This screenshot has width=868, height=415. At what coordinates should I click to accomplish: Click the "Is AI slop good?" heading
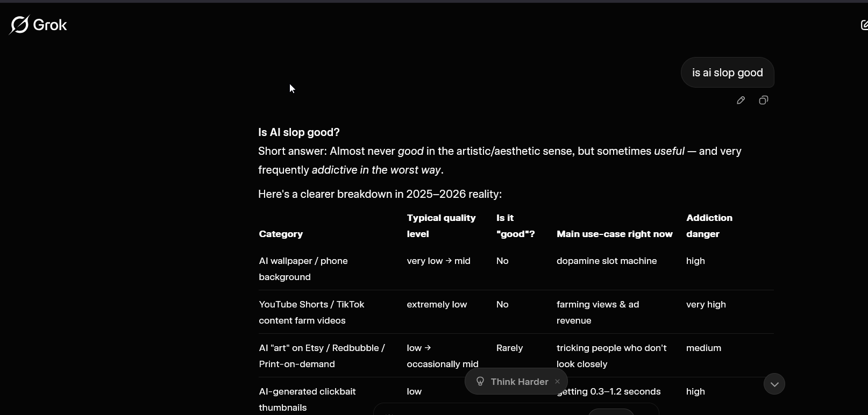[299, 132]
